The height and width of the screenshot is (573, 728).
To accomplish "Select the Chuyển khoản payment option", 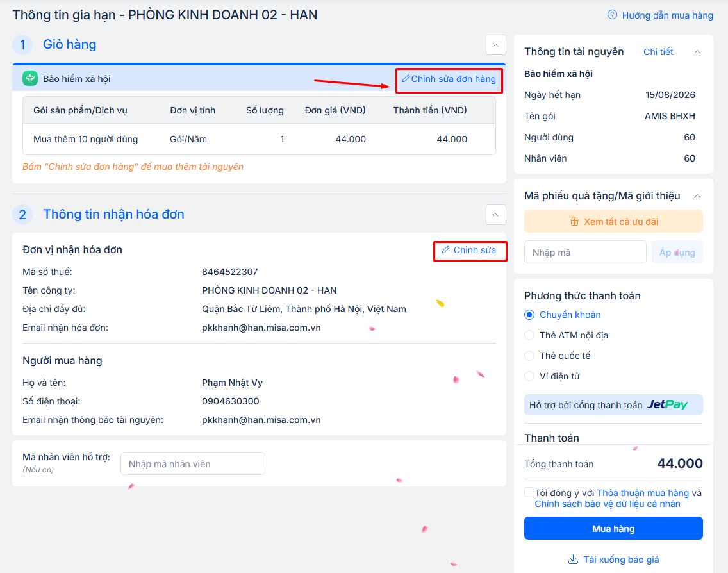I will [x=529, y=315].
